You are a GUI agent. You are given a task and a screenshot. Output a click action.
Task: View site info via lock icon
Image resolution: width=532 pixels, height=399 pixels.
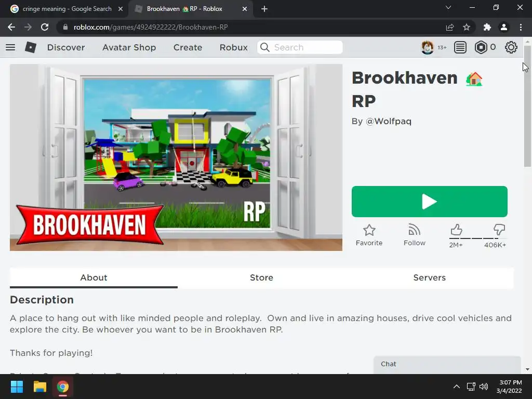65,27
